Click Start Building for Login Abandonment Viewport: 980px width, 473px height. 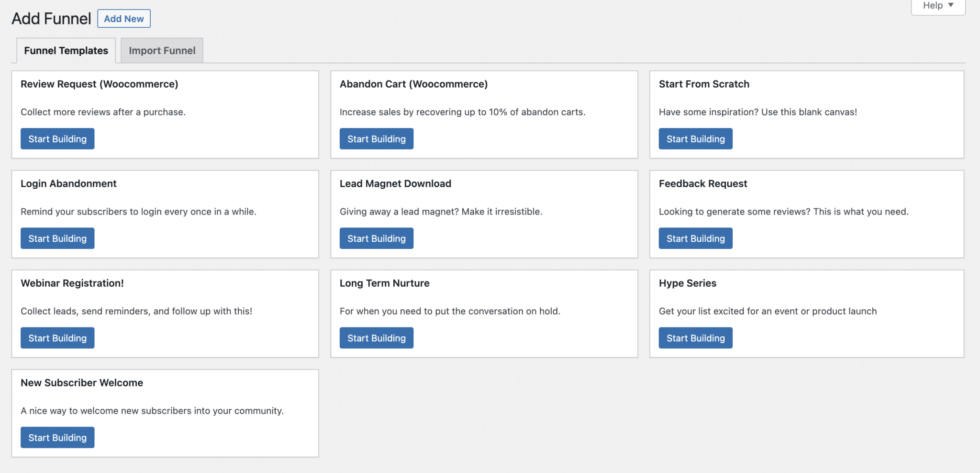(57, 238)
